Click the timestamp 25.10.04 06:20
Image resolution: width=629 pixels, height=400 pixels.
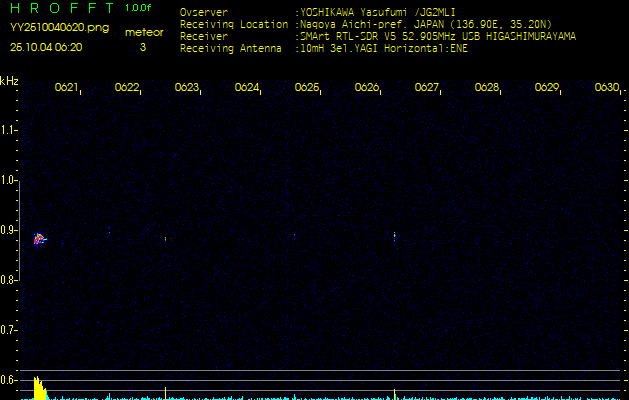pyautogui.click(x=46, y=47)
